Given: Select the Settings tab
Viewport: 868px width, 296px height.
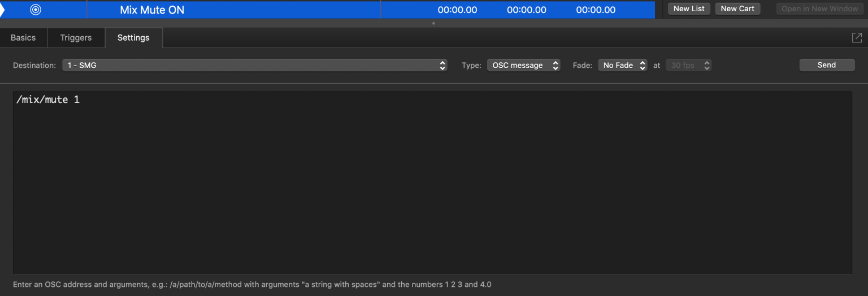Looking at the screenshot, I should pos(133,37).
